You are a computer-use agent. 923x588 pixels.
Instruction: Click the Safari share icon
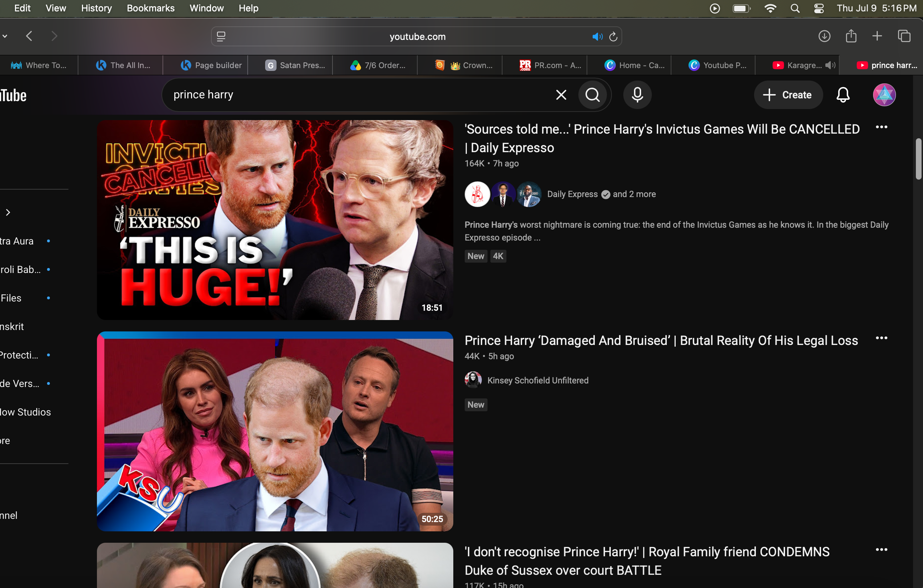pos(851,36)
